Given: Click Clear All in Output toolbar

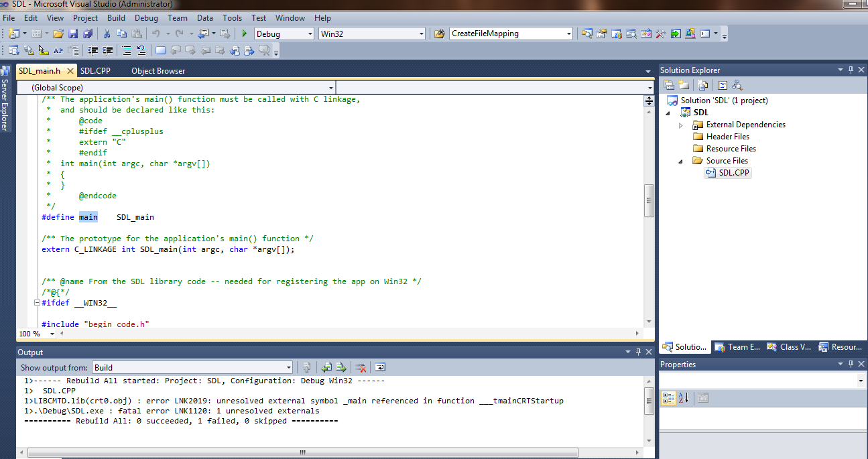Looking at the screenshot, I should pos(361,367).
